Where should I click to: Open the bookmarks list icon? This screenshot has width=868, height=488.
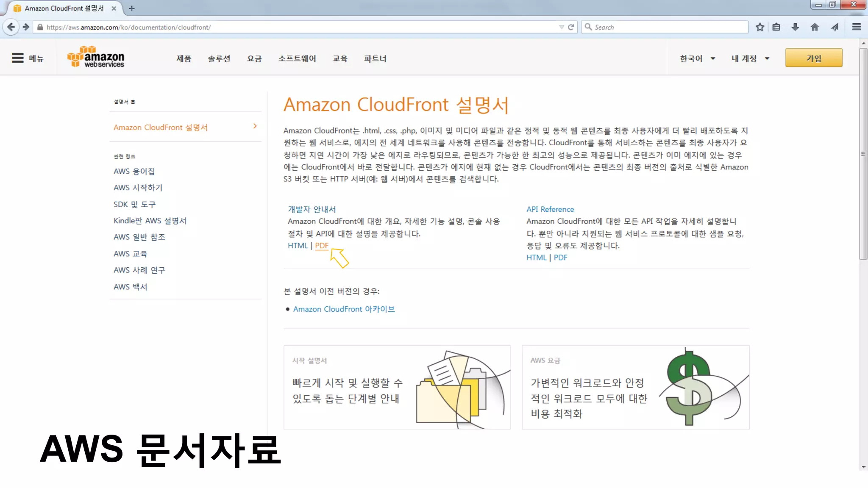(x=776, y=27)
